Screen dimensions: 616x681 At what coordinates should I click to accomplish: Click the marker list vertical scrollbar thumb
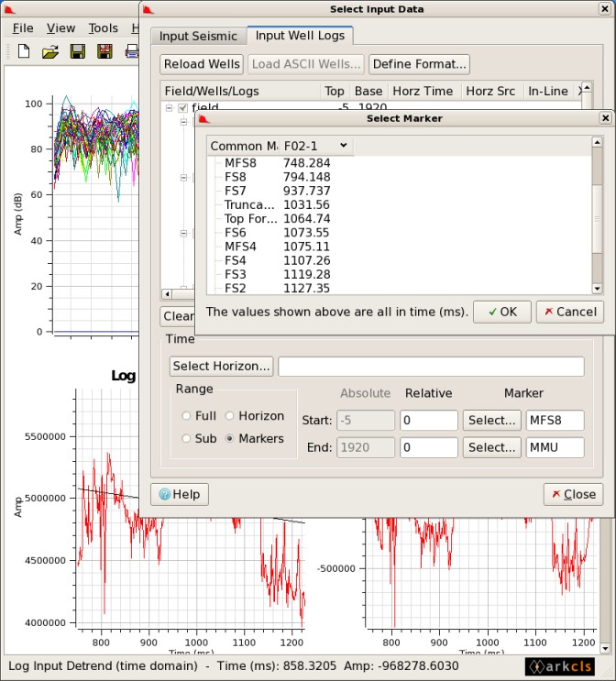coord(598,219)
